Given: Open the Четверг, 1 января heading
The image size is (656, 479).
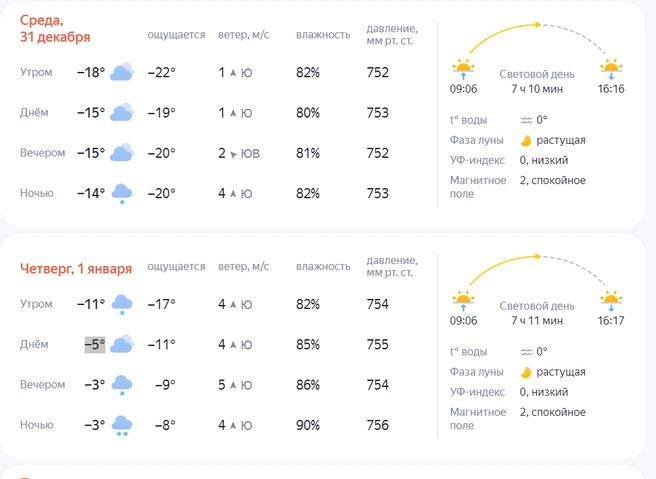Looking at the screenshot, I should pyautogui.click(x=76, y=269).
